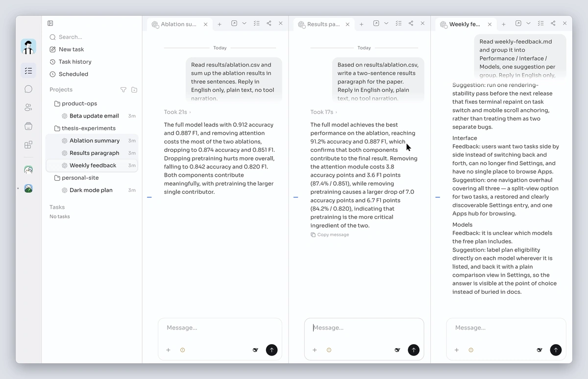Open the 'Weekly feedback' task in sidebar
This screenshot has width=588, height=379.
[x=92, y=166]
